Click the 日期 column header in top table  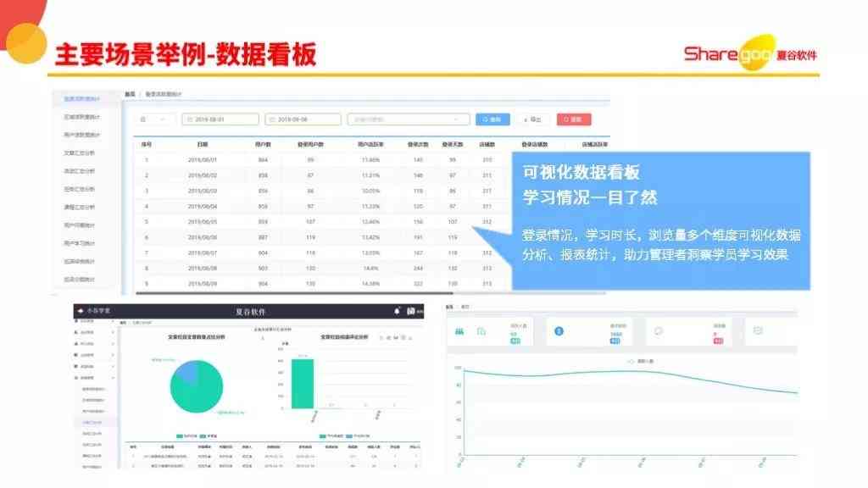point(203,144)
